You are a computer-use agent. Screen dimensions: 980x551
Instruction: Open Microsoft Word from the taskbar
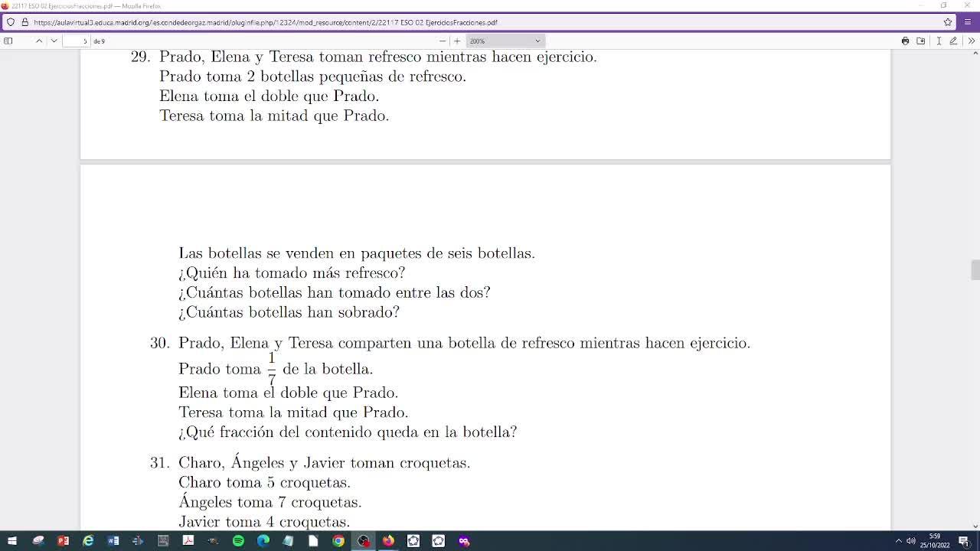click(x=113, y=541)
